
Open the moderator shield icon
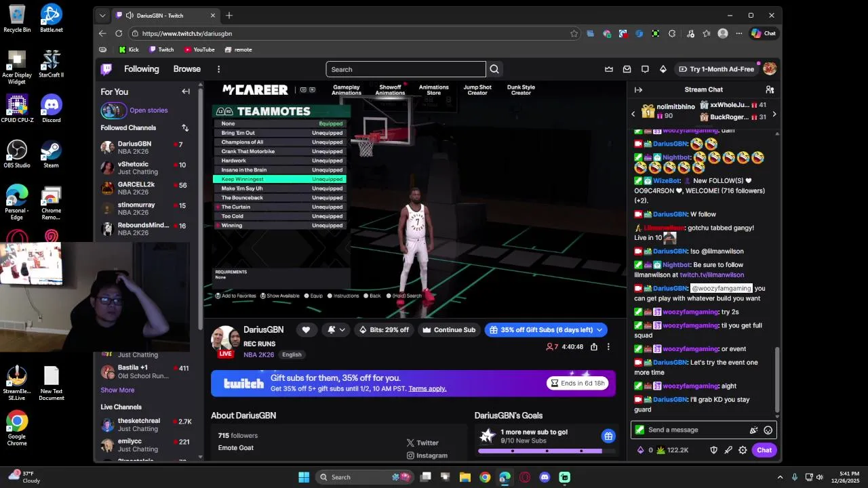coord(713,450)
